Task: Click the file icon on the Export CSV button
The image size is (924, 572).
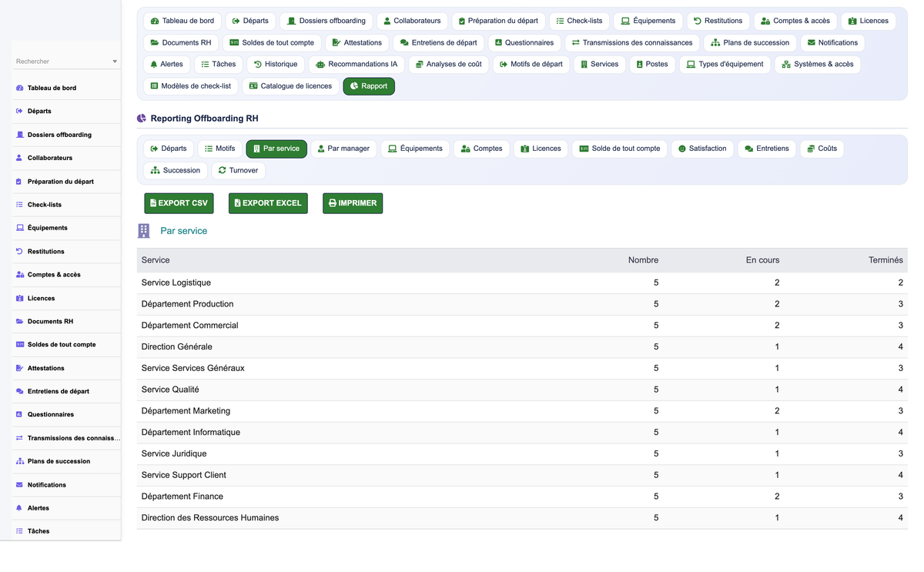Action: coord(153,203)
